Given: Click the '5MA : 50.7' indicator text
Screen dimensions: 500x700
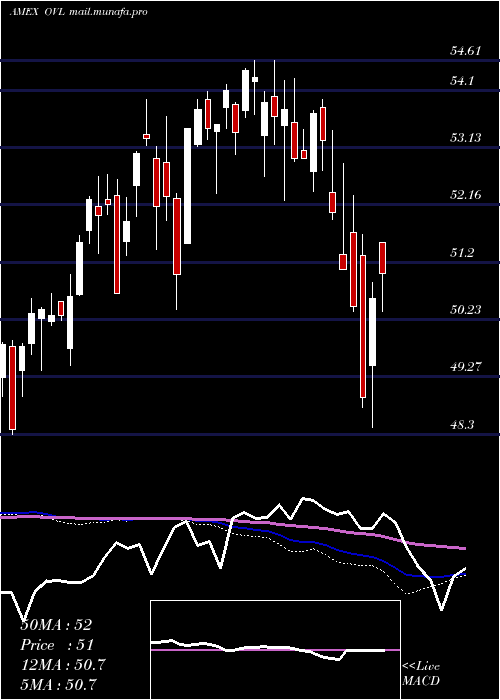Looking at the screenshot, I should [59, 685].
